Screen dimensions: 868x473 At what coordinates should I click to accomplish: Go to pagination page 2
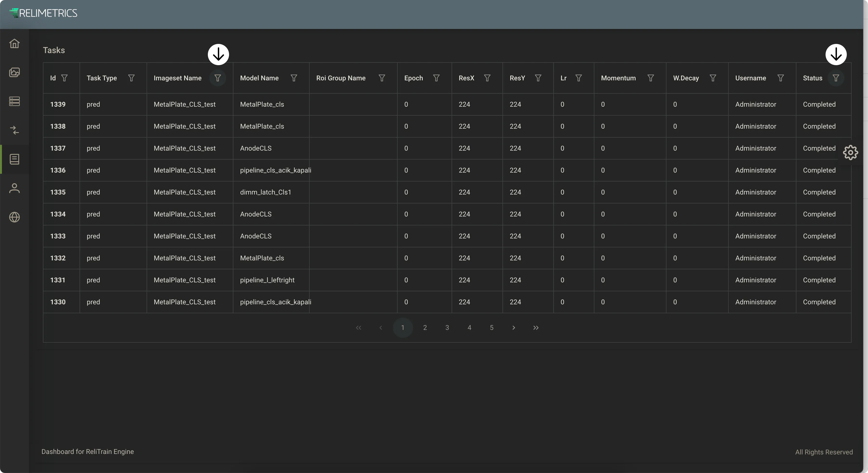coord(425,327)
